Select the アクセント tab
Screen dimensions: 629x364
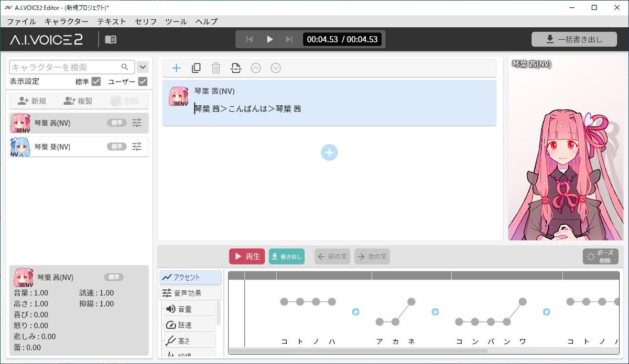191,278
